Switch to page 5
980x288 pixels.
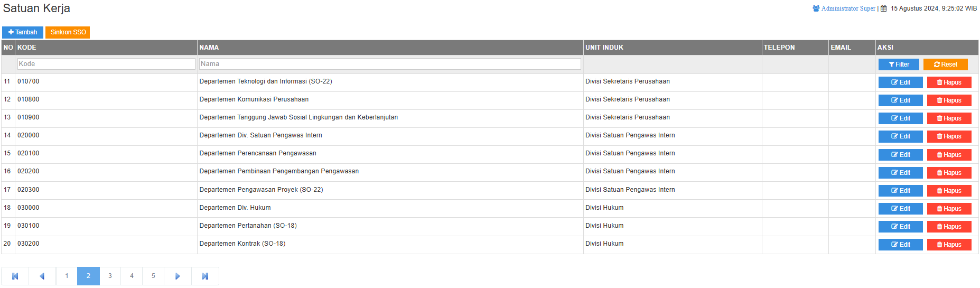(x=153, y=276)
